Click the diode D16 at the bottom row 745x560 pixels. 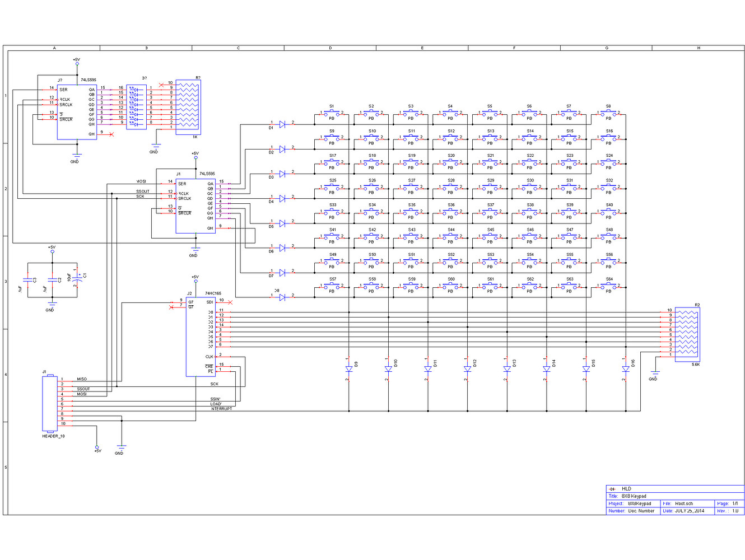pyautogui.click(x=626, y=368)
